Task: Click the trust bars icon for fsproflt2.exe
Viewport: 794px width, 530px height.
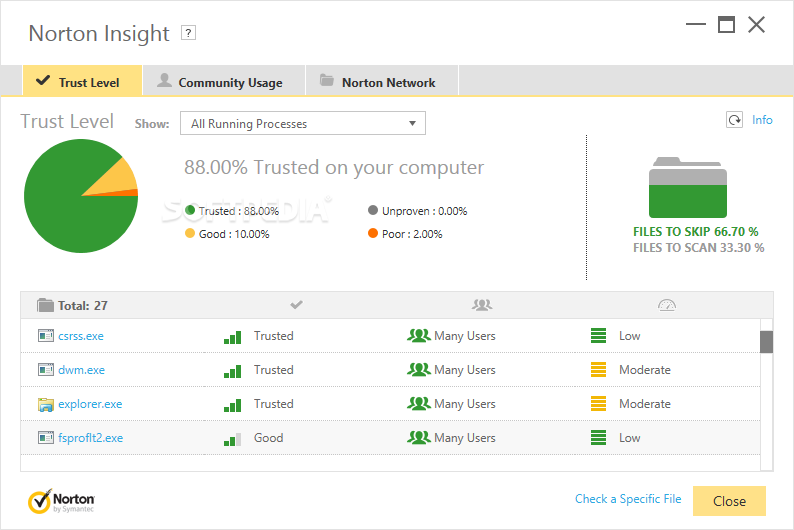Action: point(232,439)
